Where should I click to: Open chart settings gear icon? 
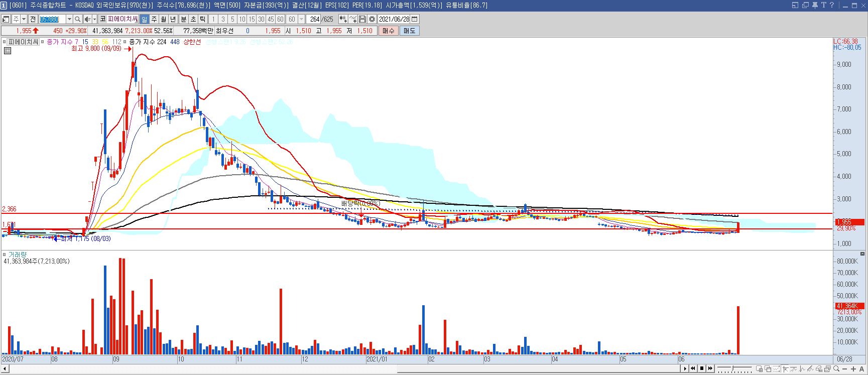pyautogui.click(x=372, y=19)
